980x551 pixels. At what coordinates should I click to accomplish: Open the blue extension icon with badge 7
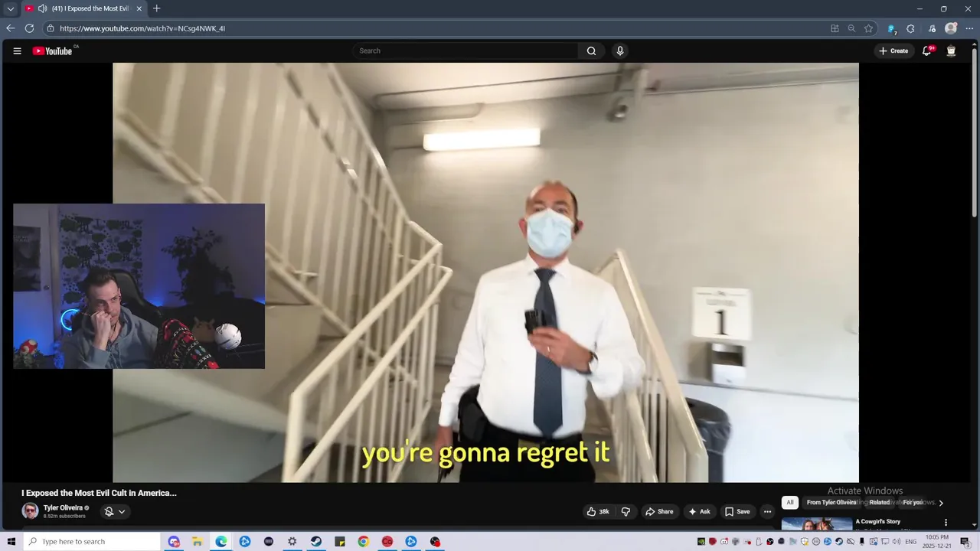[x=891, y=28]
